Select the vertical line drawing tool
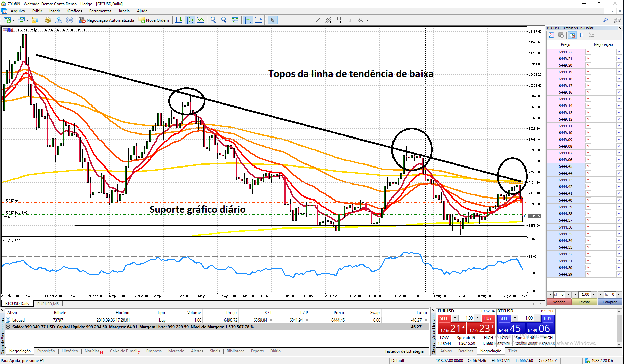The image size is (624, 364). (x=296, y=20)
